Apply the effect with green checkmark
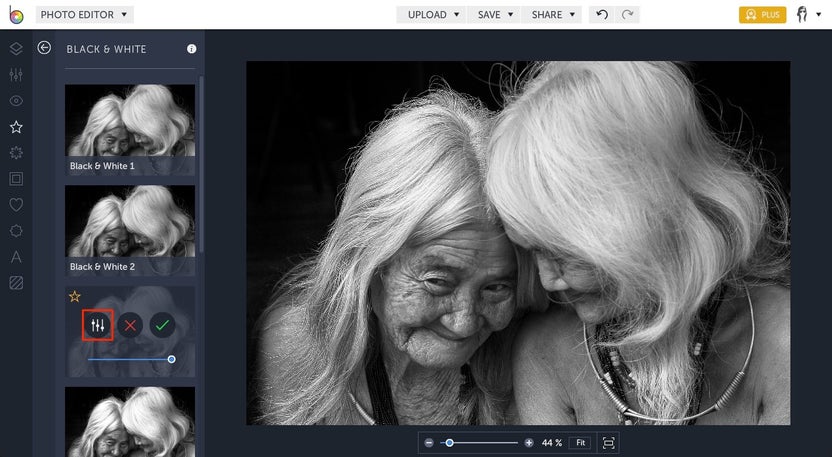This screenshot has height=457, width=832. tap(162, 325)
